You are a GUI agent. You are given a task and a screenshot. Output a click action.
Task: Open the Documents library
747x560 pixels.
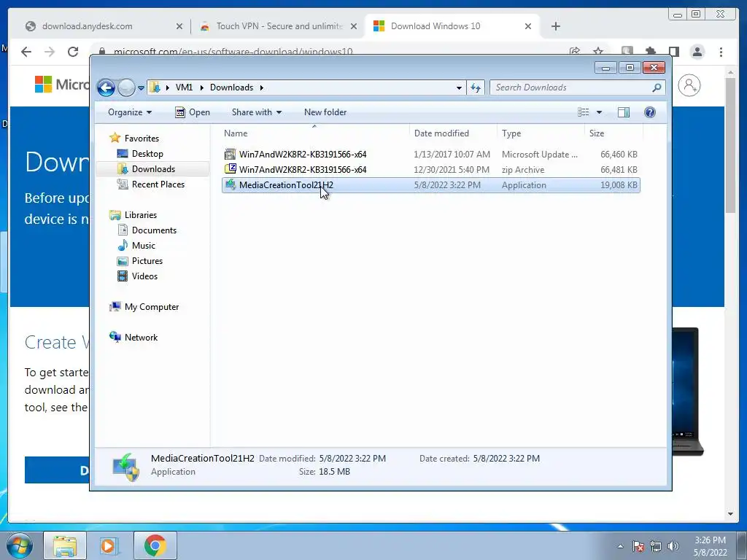(x=154, y=230)
